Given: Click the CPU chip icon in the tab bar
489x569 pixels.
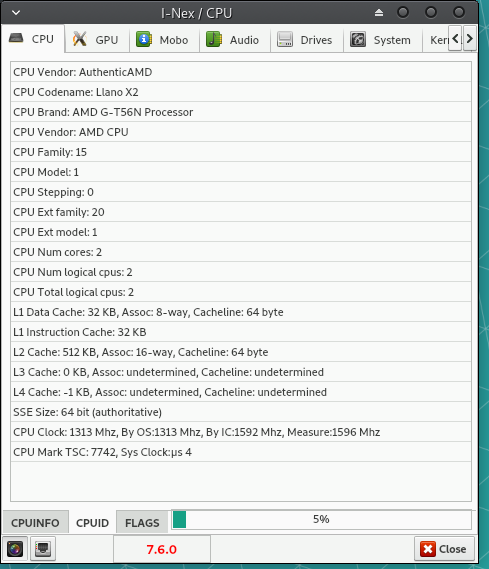Looking at the screenshot, I should [x=16, y=38].
